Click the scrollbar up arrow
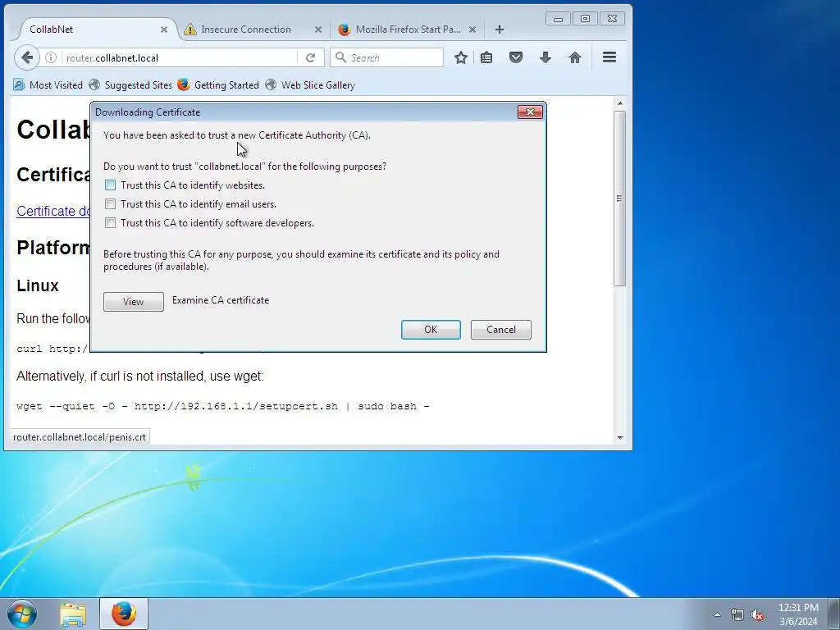This screenshot has height=630, width=840. click(x=620, y=103)
